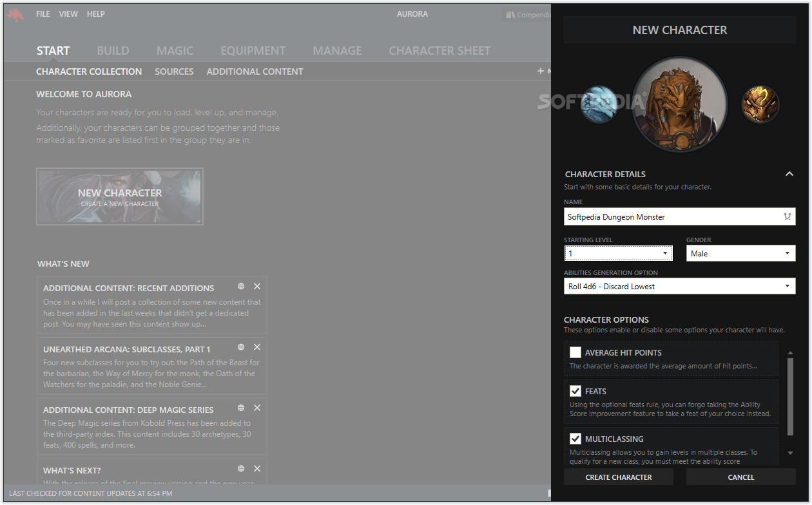Click the Create Character button
The height and width of the screenshot is (505, 812).
click(x=619, y=477)
